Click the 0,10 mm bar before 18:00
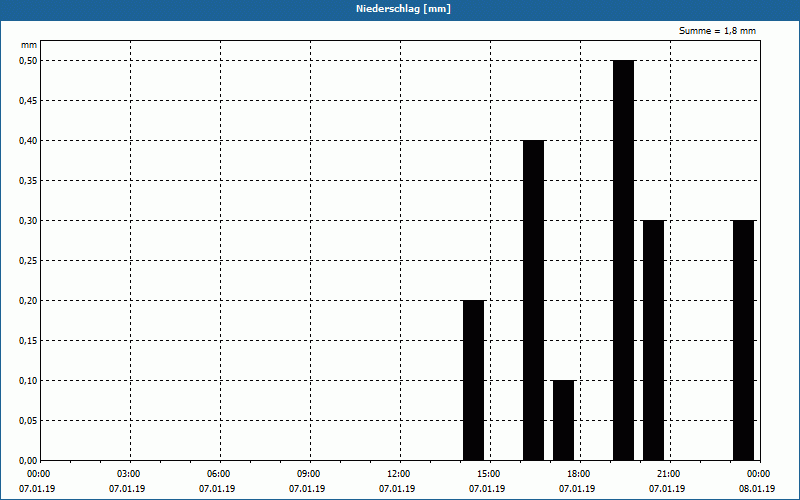 click(563, 420)
